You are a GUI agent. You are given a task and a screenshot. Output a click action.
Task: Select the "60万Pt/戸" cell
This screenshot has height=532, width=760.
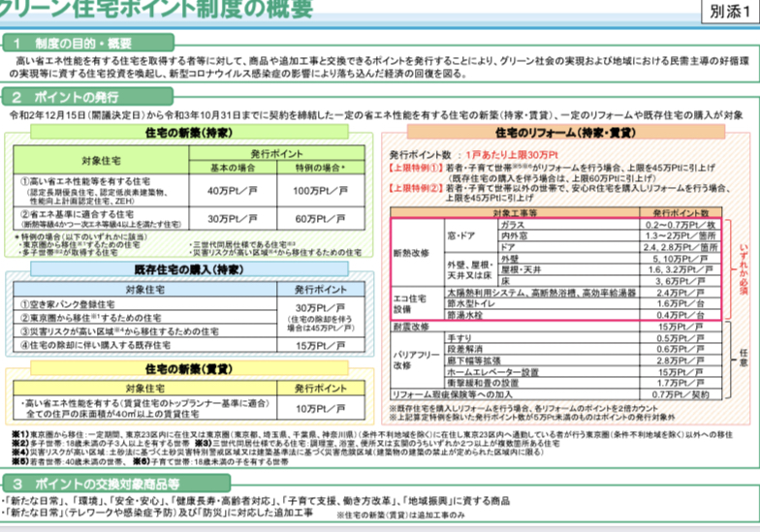[x=321, y=219]
